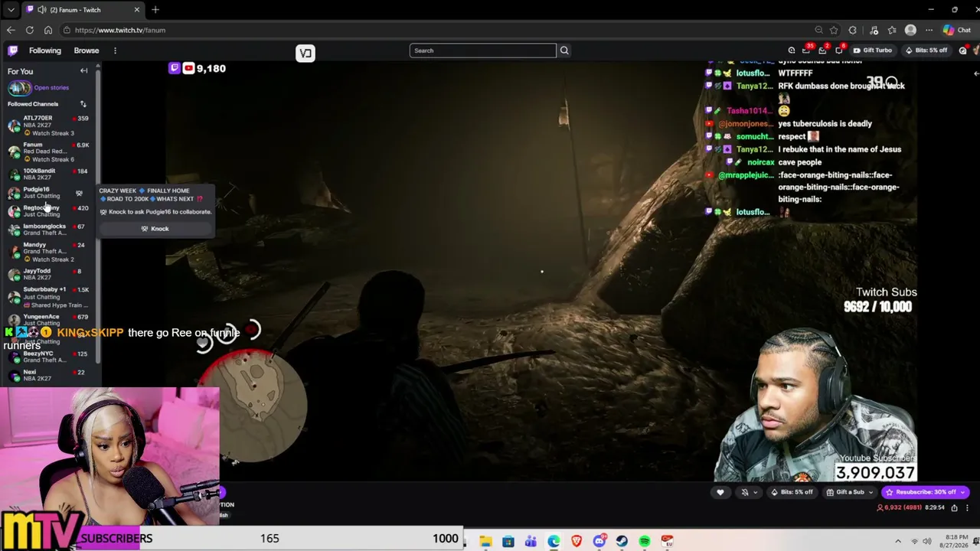Click into the Twitch search field
980x551 pixels.
482,51
